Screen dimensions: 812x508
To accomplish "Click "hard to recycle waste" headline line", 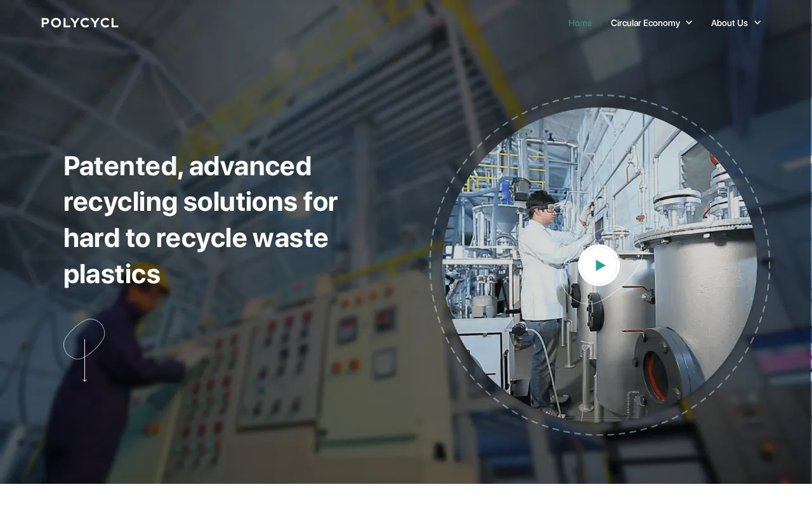I will [195, 238].
